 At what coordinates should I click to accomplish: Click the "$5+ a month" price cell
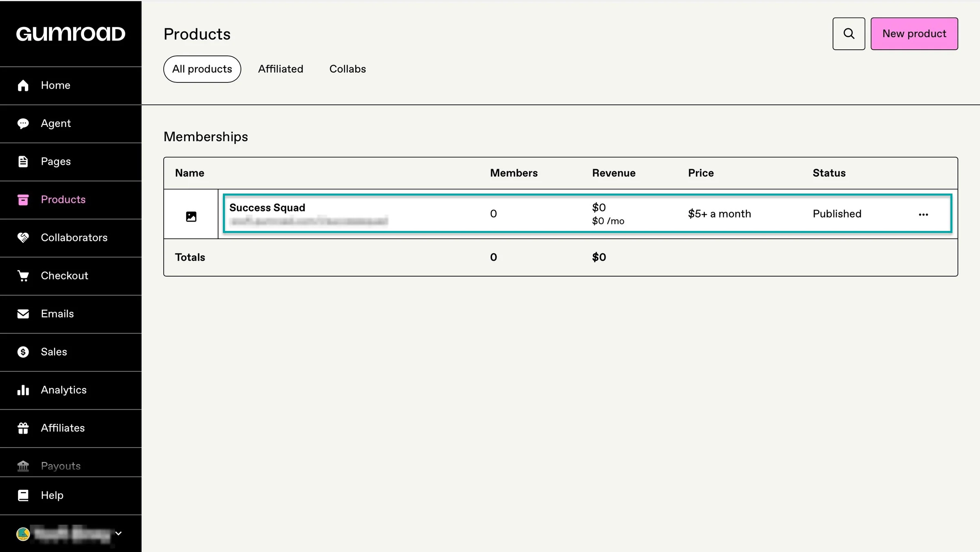point(719,214)
